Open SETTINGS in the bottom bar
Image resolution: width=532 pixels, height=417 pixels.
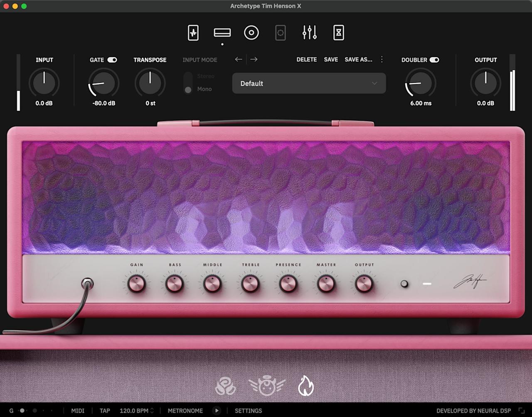[248, 411]
